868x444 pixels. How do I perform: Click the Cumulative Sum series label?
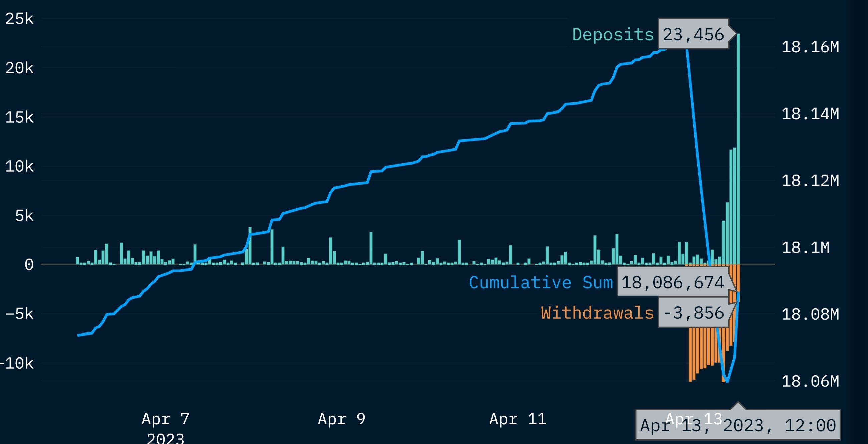tap(541, 282)
